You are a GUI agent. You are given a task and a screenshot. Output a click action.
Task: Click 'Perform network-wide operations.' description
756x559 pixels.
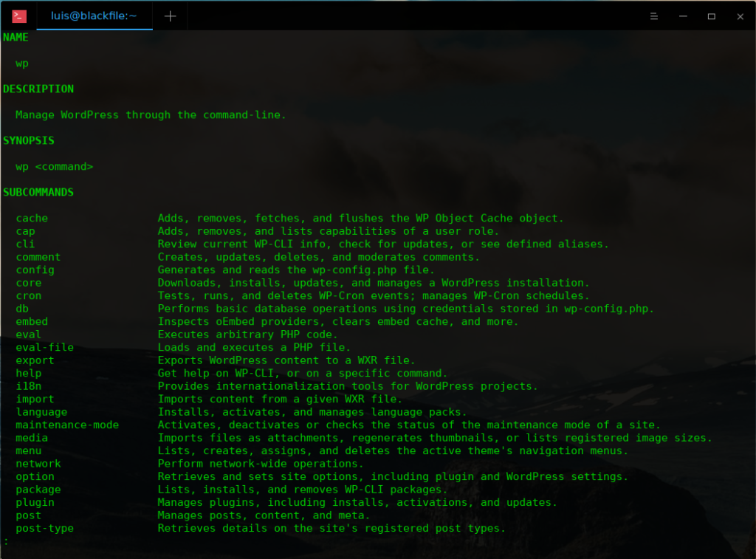tap(261, 464)
